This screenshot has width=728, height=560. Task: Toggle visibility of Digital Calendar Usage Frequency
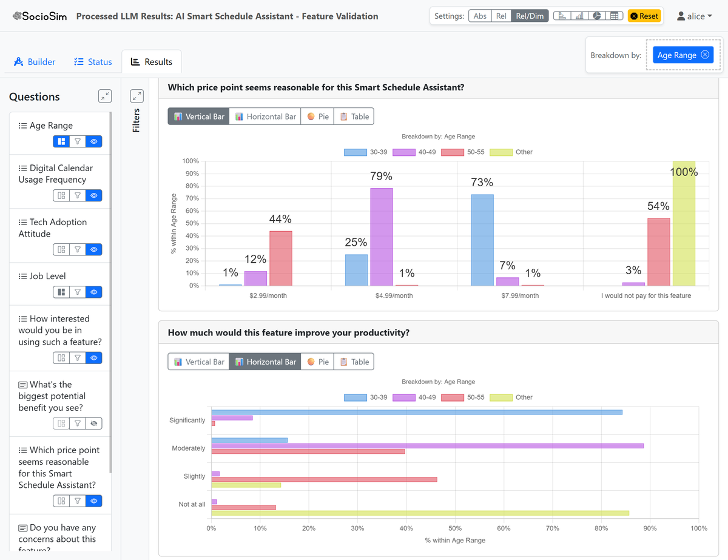tap(94, 195)
